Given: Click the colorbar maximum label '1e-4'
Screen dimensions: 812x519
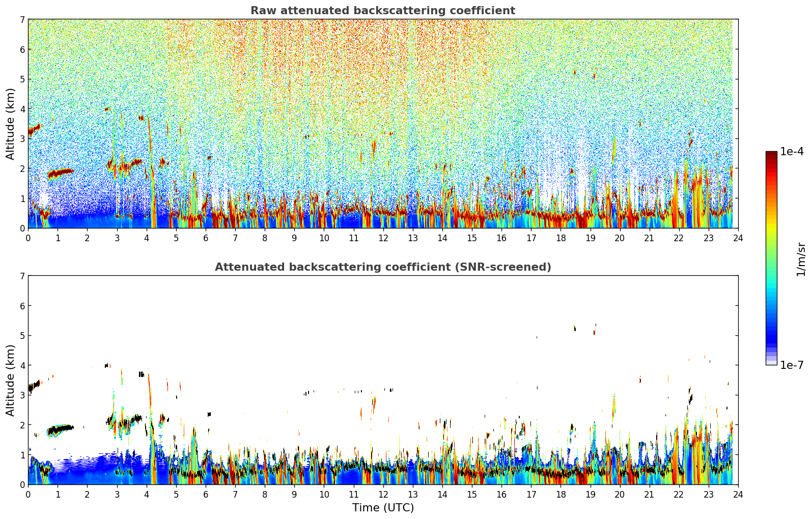Looking at the screenshot, I should tap(792, 152).
